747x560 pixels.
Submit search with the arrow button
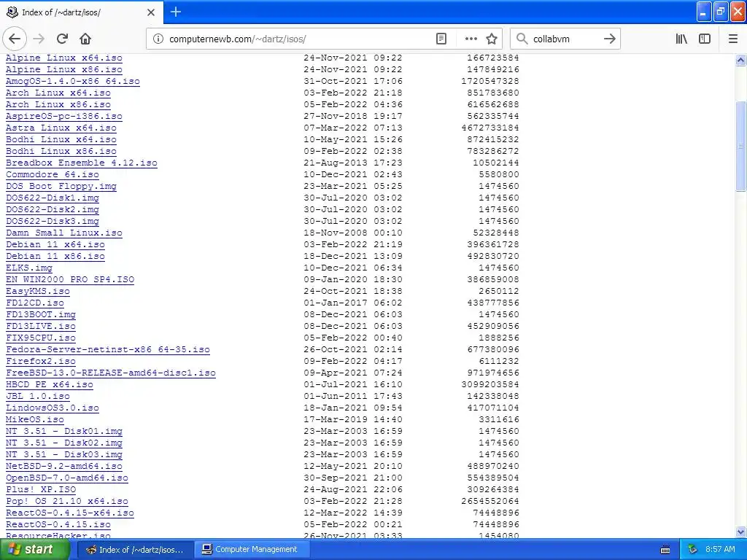(x=609, y=39)
